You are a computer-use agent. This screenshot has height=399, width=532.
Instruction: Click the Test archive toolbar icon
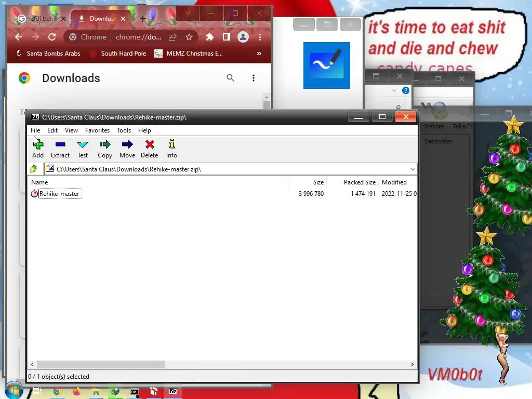83,148
